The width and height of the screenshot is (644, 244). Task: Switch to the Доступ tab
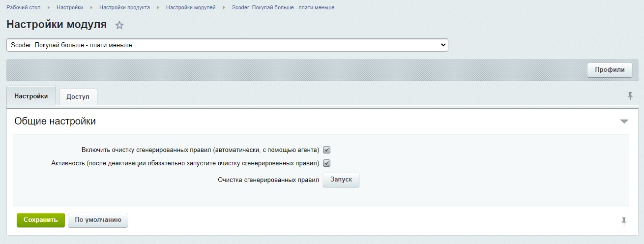click(78, 97)
